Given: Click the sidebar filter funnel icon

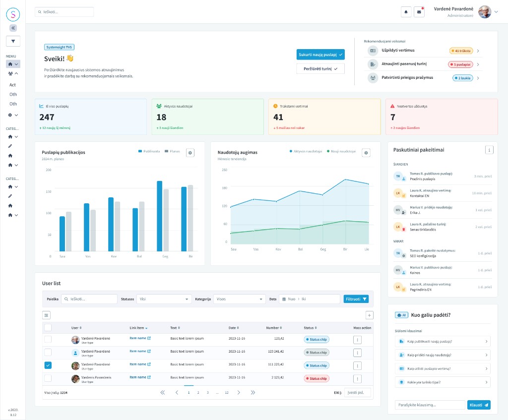Looking at the screenshot, I should (x=13, y=41).
